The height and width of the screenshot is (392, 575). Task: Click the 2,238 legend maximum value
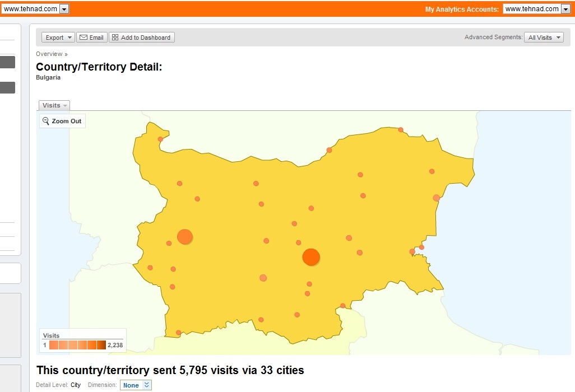click(x=115, y=345)
